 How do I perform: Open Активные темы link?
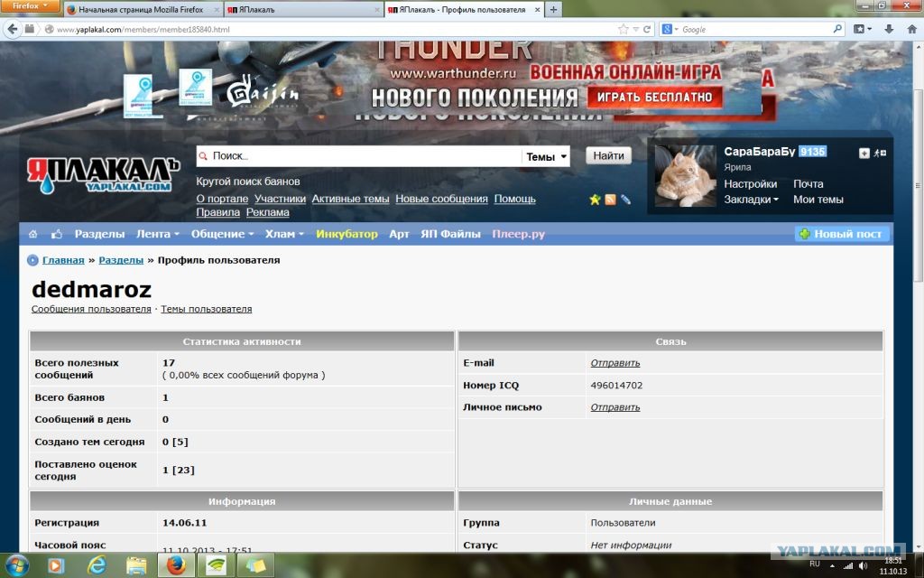point(350,200)
